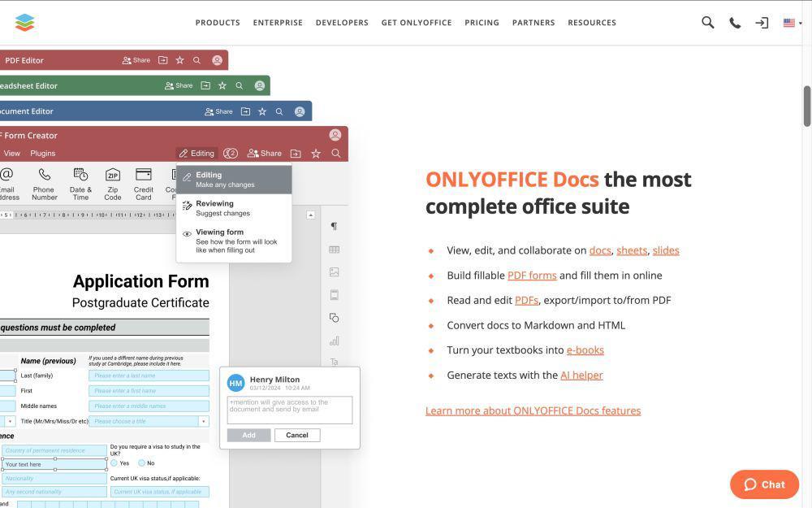Open the slides link
Image resolution: width=812 pixels, height=508 pixels.
666,250
